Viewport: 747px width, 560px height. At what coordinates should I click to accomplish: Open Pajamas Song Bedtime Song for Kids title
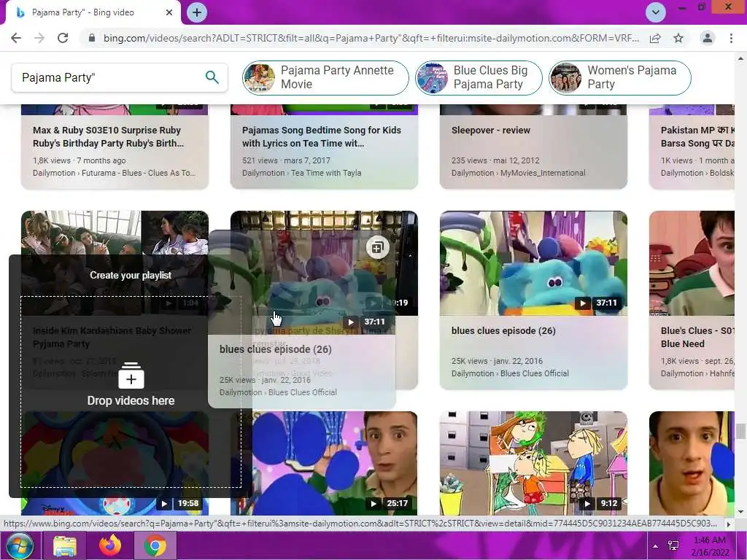[322, 136]
